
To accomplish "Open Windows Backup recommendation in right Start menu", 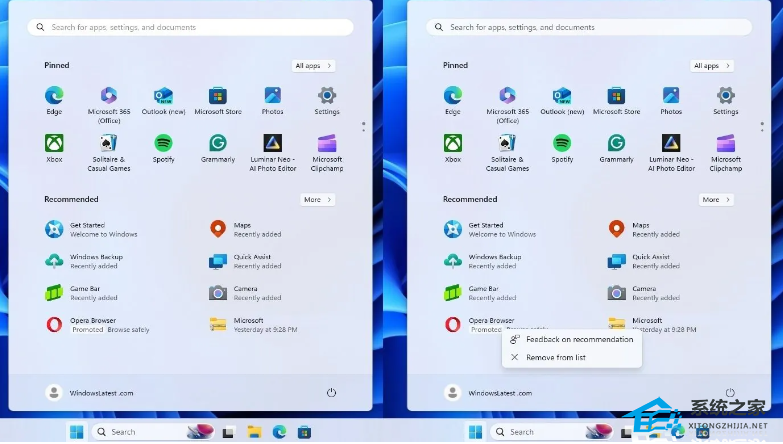I will pos(482,261).
